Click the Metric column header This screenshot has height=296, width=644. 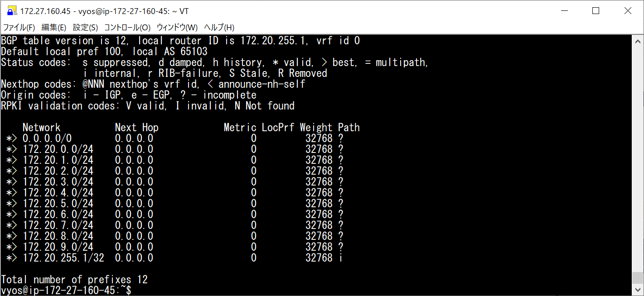(x=241, y=128)
